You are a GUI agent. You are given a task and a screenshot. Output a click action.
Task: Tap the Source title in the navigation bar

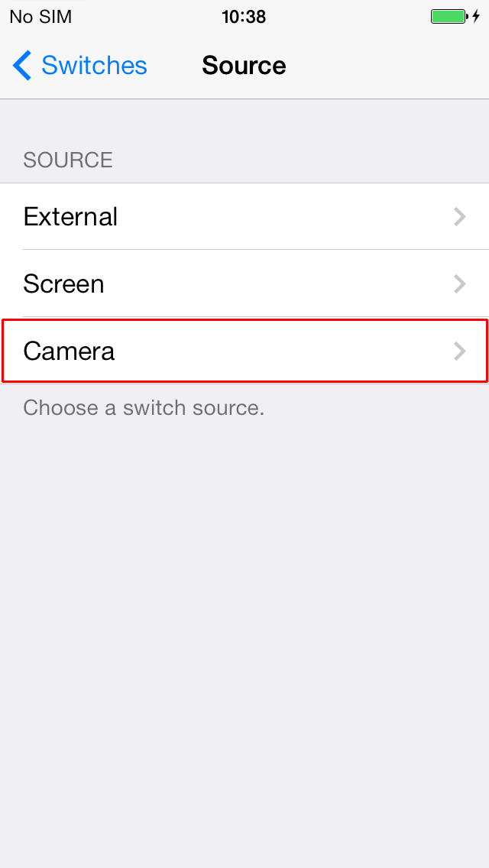coord(244,65)
